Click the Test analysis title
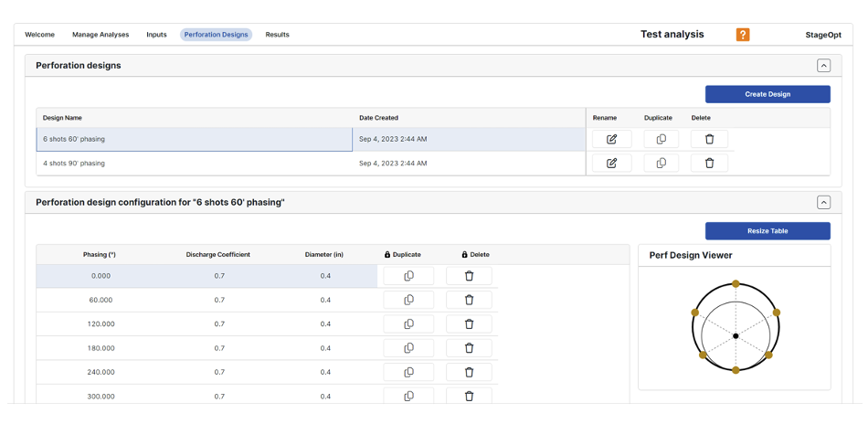Image resolution: width=868 pixels, height=424 pixels. click(672, 35)
